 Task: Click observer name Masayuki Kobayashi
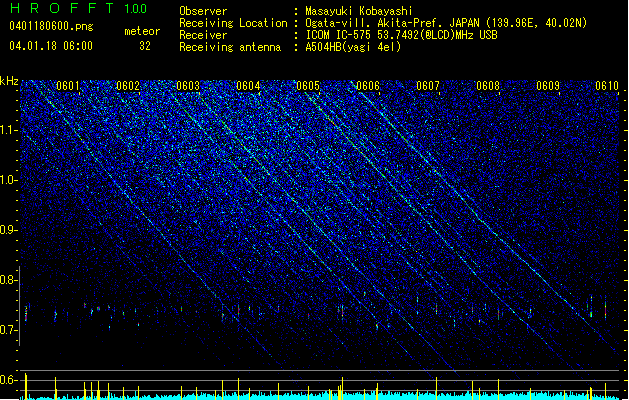[x=359, y=11]
